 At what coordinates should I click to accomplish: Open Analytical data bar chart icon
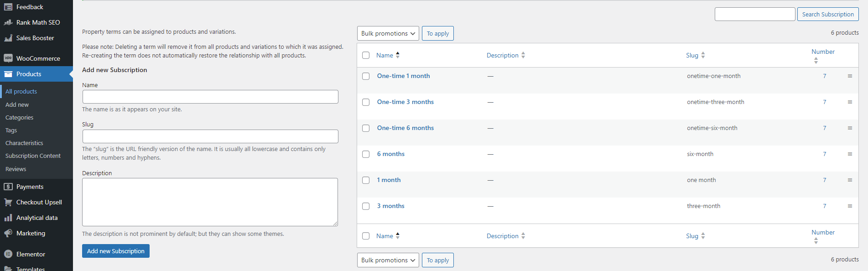(x=8, y=218)
